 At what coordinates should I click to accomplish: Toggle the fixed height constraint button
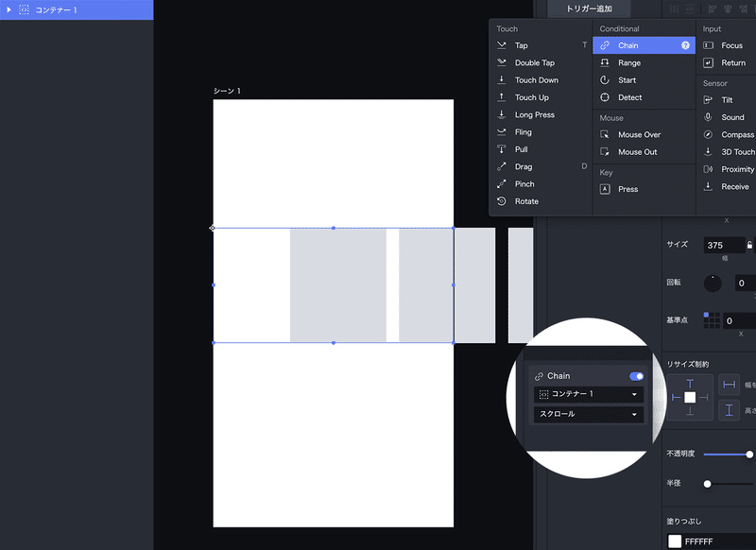(x=729, y=410)
